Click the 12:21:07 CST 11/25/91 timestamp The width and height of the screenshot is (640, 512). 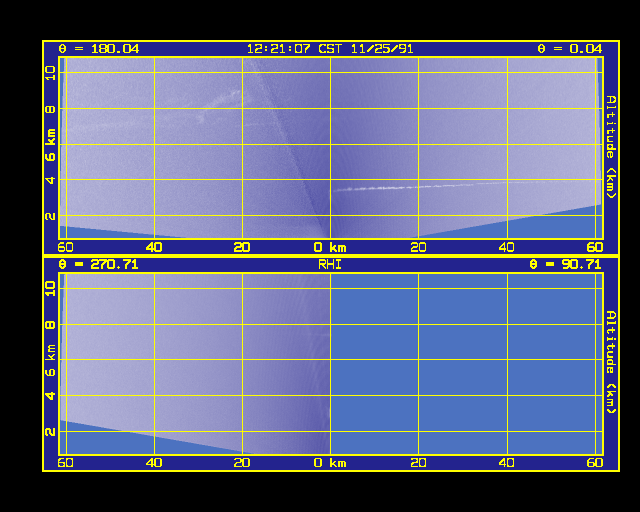tap(330, 49)
